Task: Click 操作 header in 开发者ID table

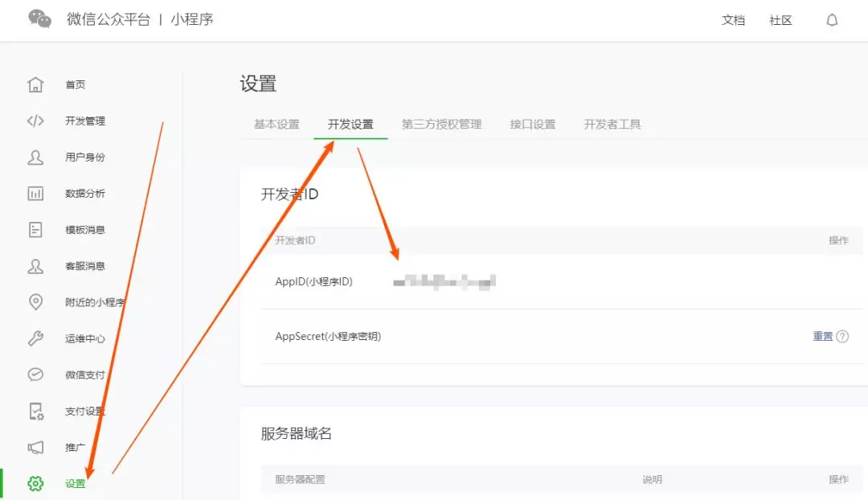Action: coord(838,240)
